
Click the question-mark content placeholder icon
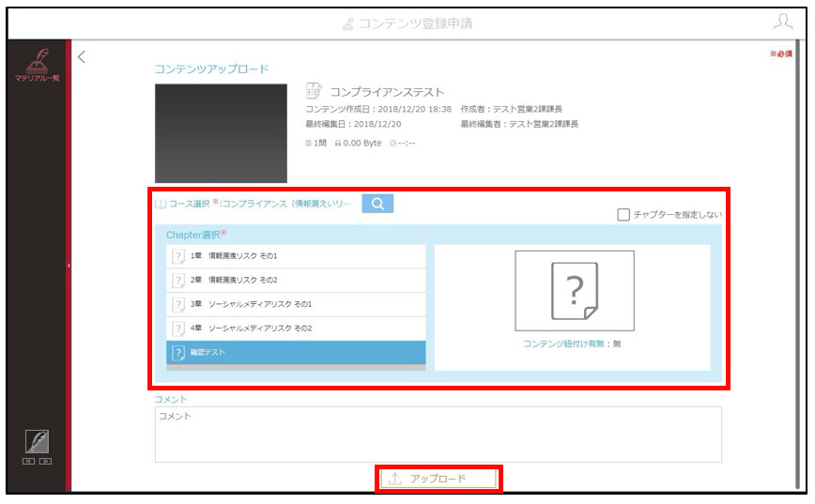point(575,290)
